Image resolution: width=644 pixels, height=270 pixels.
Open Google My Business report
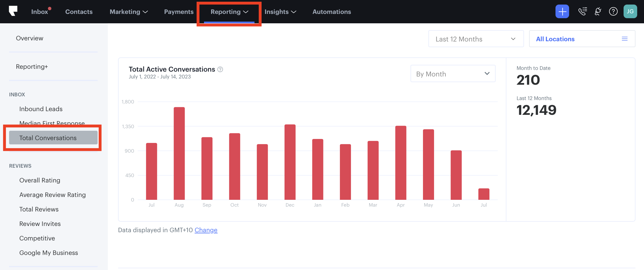(49, 253)
